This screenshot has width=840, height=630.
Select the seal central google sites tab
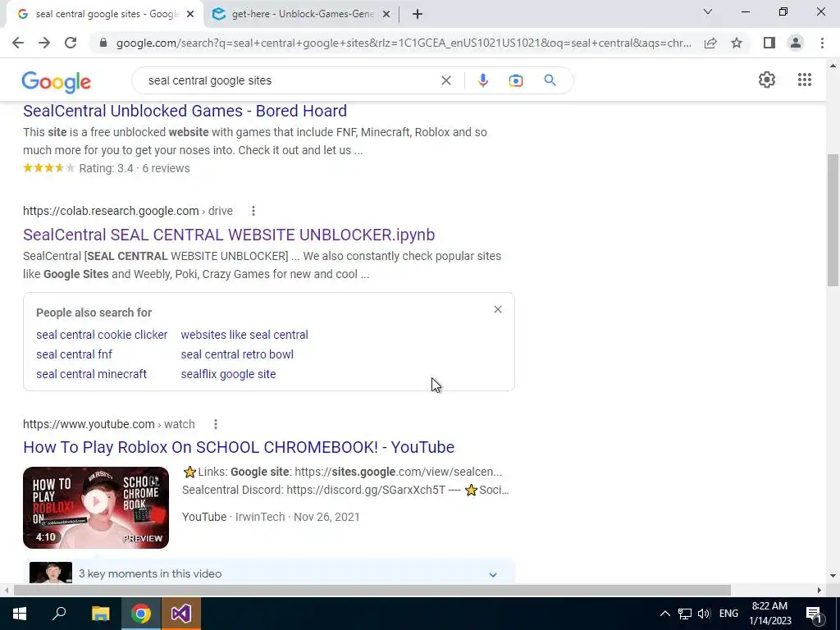(104, 15)
